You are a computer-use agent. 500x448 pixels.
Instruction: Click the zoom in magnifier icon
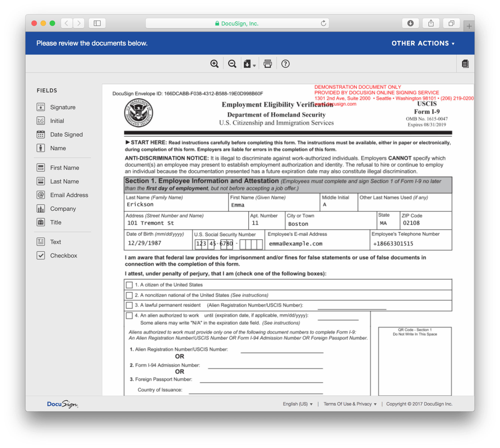214,64
